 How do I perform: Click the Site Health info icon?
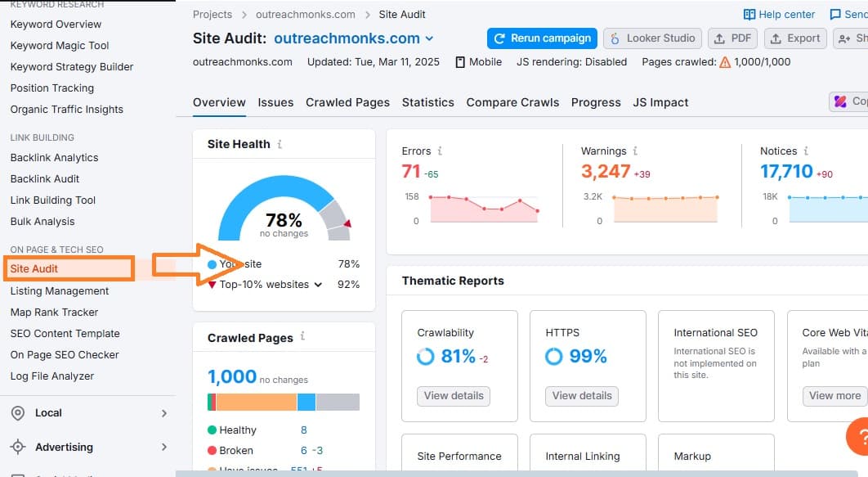pos(280,144)
